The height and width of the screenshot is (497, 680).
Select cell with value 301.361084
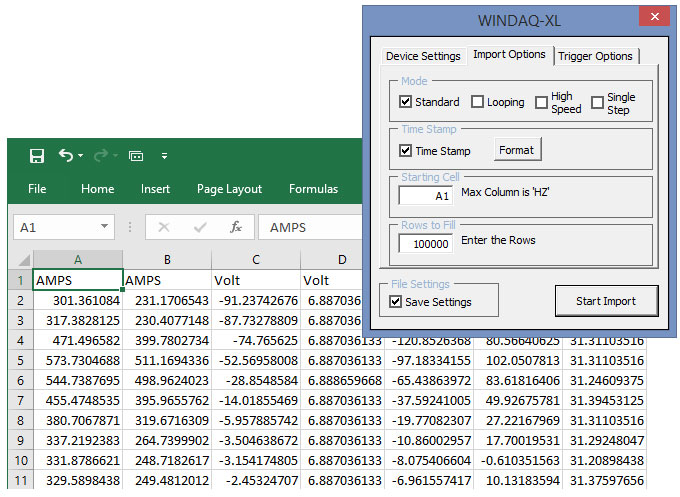tap(78, 301)
